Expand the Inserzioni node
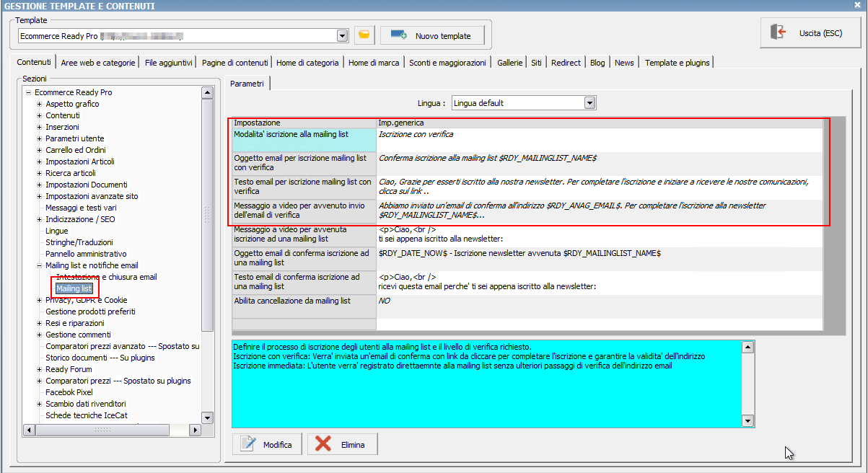The image size is (868, 473). click(x=40, y=127)
